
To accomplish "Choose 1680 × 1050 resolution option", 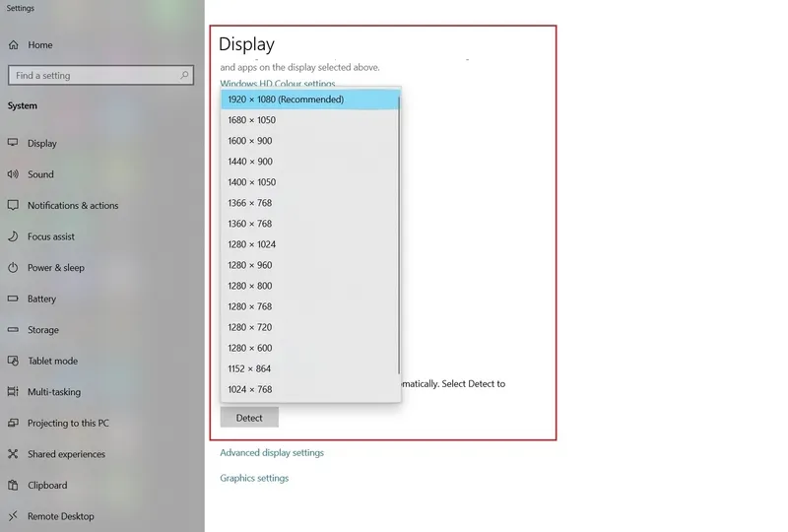I will pyautogui.click(x=252, y=120).
